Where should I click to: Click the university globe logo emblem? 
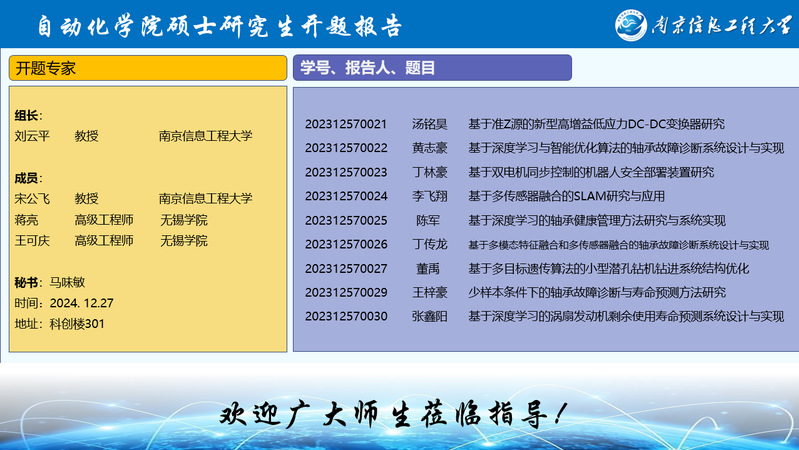click(633, 25)
